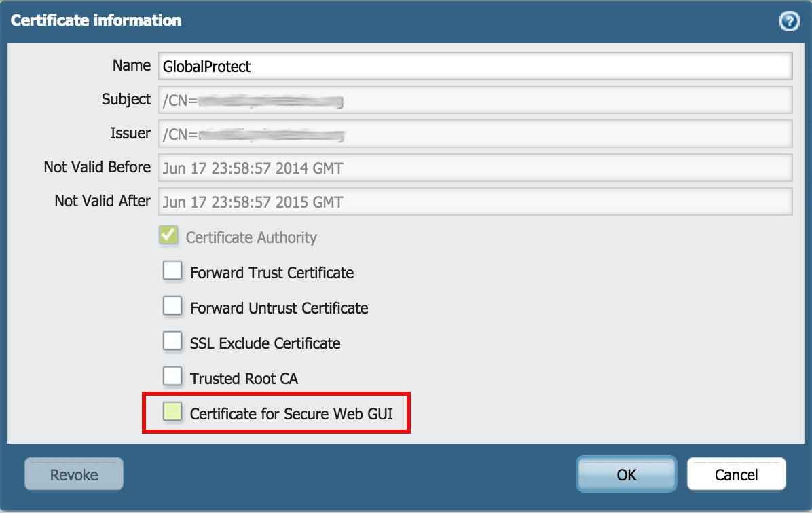Image resolution: width=812 pixels, height=513 pixels.
Task: Check the SSL Exclude Certificate option
Action: [x=172, y=341]
